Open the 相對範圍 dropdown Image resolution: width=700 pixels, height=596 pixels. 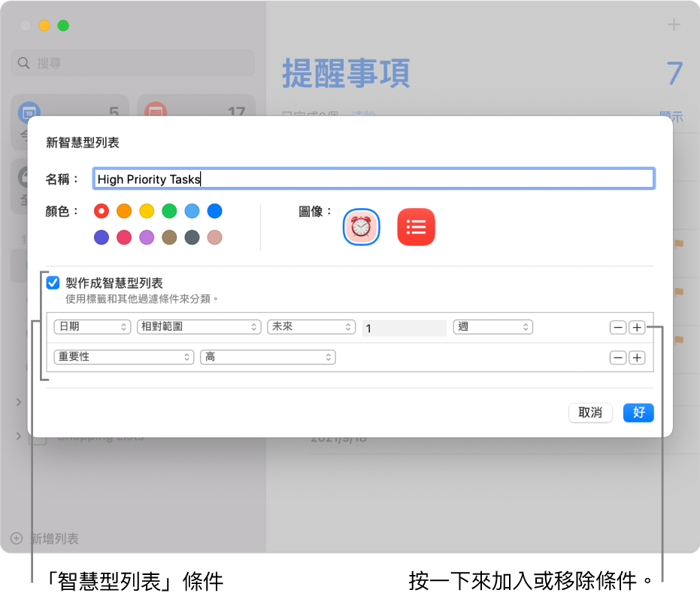[x=198, y=327]
